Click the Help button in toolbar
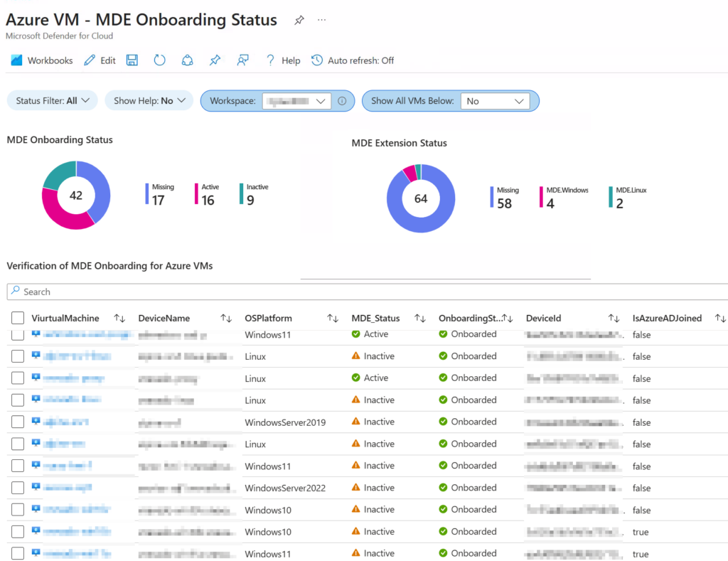 tap(283, 60)
